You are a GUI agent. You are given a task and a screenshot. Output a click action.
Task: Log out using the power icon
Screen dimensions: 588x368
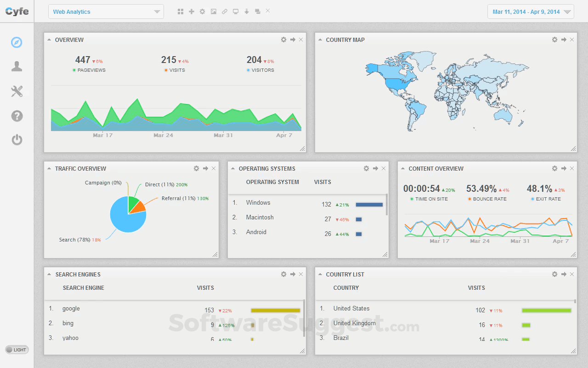tap(17, 140)
